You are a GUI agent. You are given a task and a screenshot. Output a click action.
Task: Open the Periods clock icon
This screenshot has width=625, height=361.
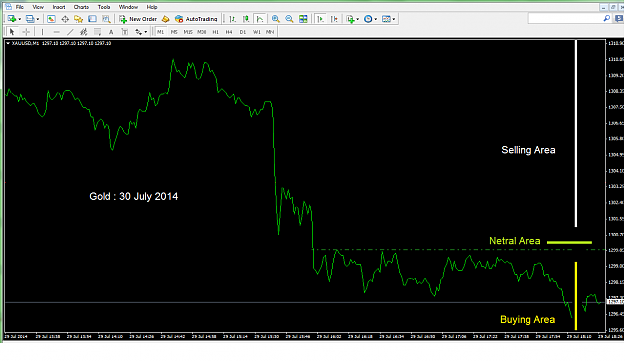click(x=368, y=19)
